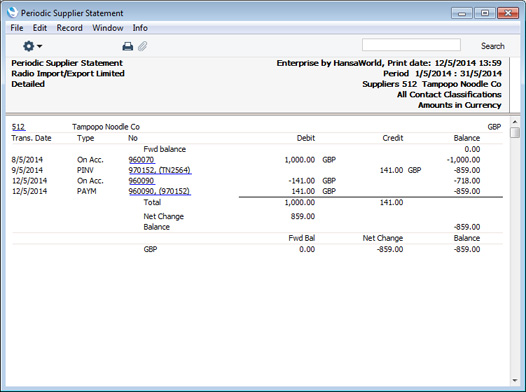
Task: Click the 'Total' row label
Action: tap(152, 203)
